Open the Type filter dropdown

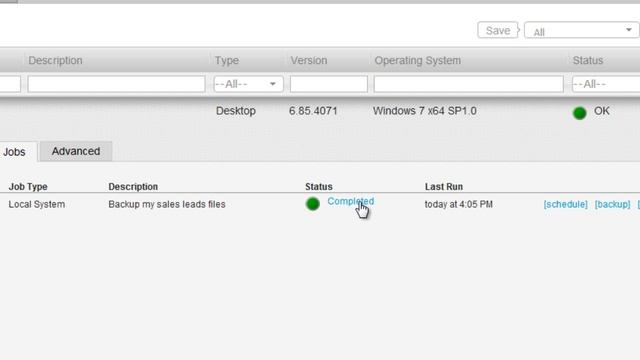tap(248, 84)
